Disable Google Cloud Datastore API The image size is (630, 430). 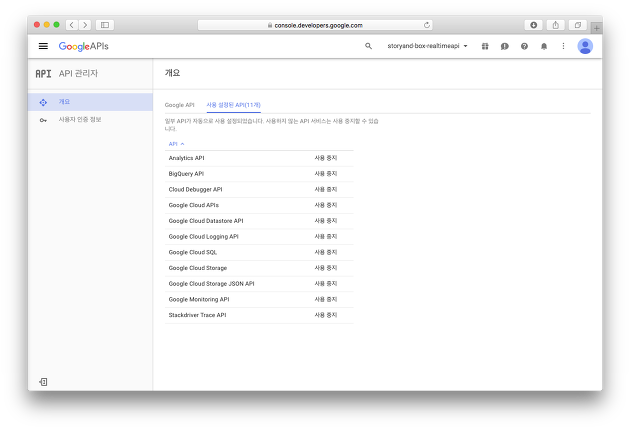click(x=326, y=221)
